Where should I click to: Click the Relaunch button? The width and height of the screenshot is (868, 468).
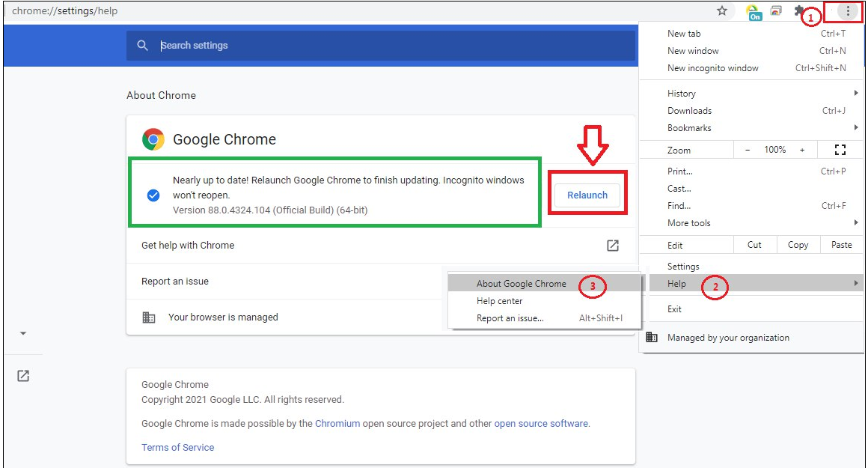(x=587, y=195)
